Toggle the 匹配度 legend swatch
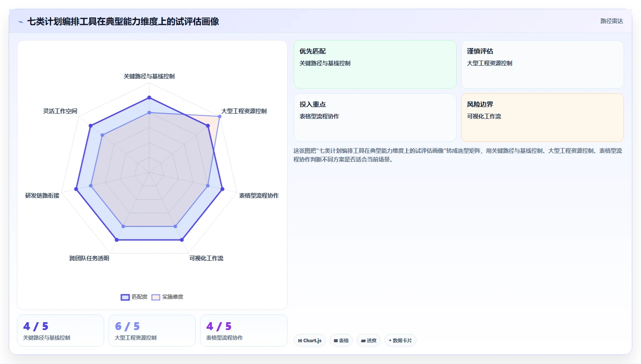The image size is (641, 364). click(x=125, y=297)
